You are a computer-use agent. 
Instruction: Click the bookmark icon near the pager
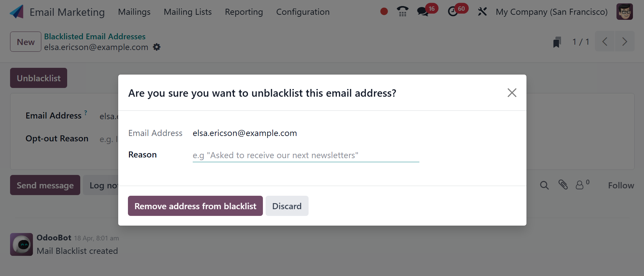(557, 42)
